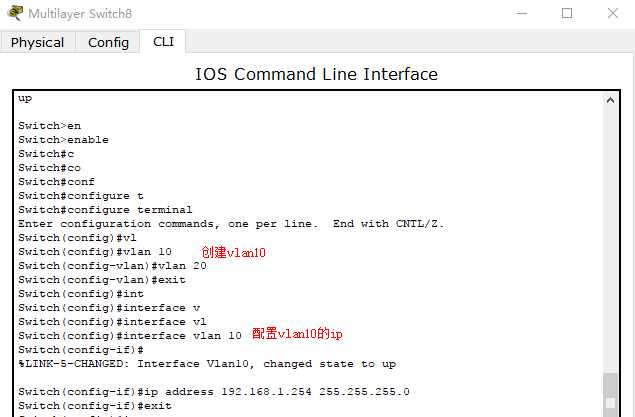Open the Config tab
Image resolution: width=635 pixels, height=417 pixels.
click(x=108, y=42)
